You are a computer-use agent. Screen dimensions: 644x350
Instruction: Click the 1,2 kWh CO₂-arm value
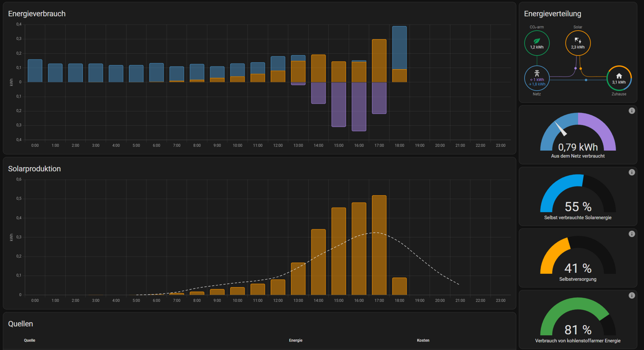coord(537,47)
